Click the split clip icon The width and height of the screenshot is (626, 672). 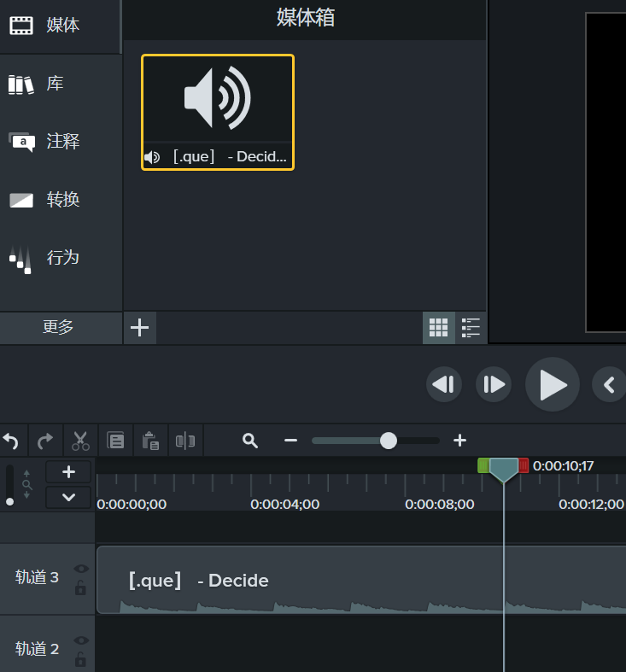(x=184, y=441)
